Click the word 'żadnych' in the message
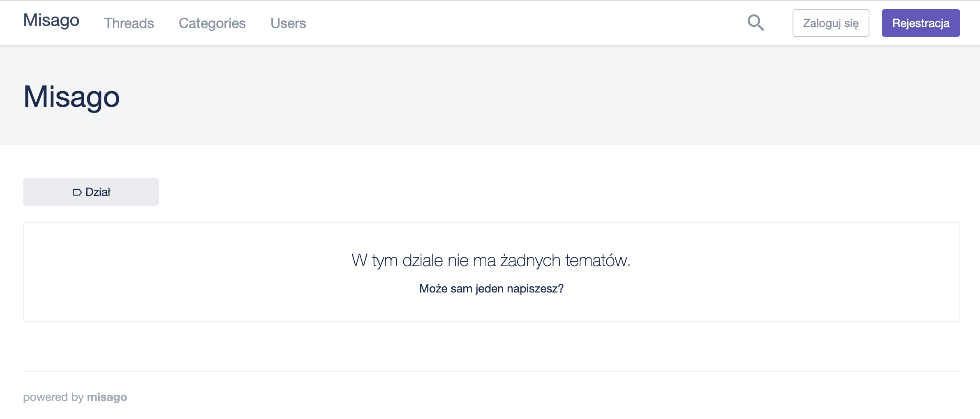Image resolution: width=980 pixels, height=419 pixels. click(530, 260)
